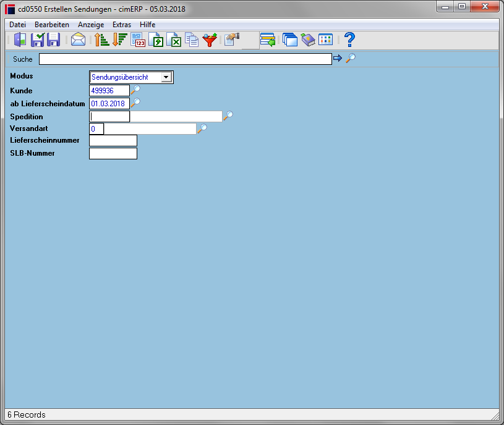
Task: Click the magnifier beside the Suche field
Action: point(351,58)
